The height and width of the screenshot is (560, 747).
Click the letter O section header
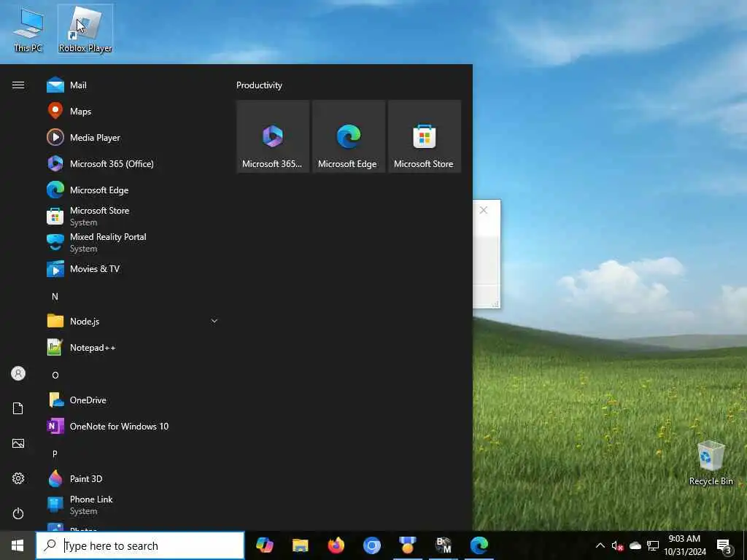[x=55, y=376]
